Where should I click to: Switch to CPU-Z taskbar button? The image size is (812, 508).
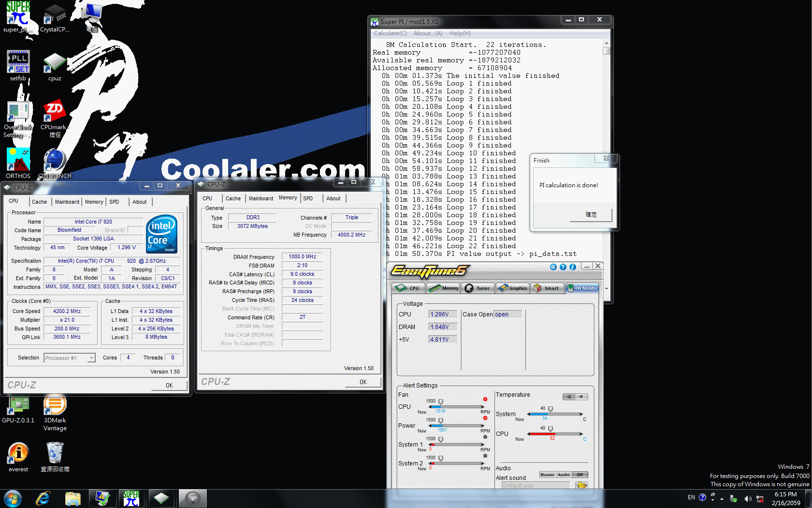point(161,498)
